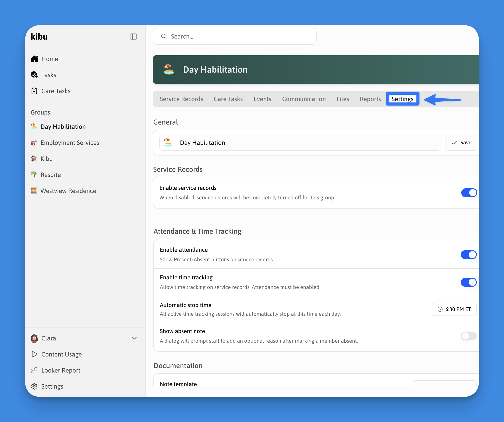Viewport: 504px width, 422px height.
Task: Click Clara's avatar icon
Action: coord(34,338)
